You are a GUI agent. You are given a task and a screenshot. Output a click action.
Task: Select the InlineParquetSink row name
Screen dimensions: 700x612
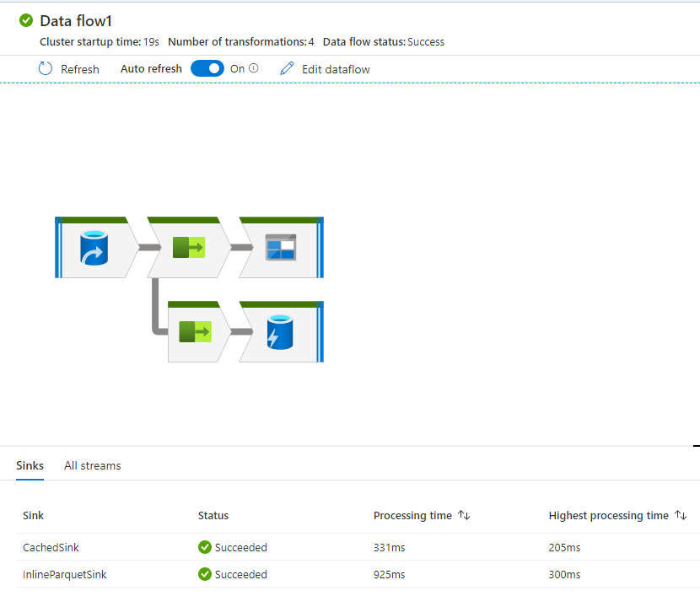tap(65, 575)
